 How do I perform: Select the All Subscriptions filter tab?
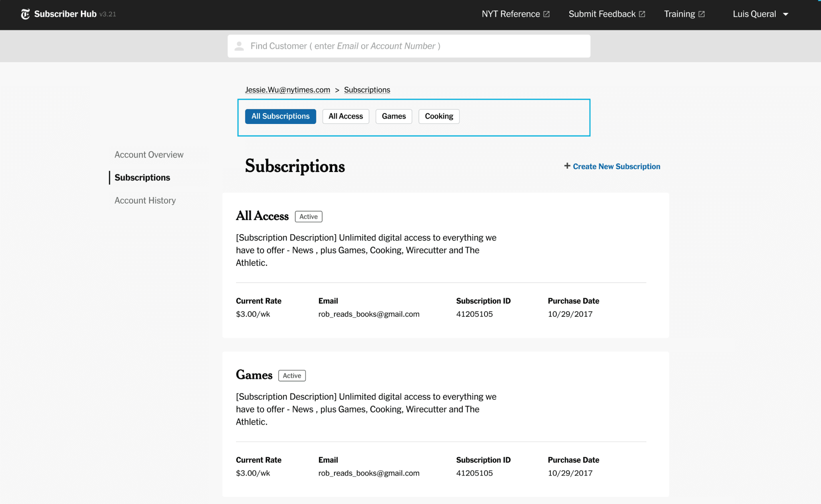click(x=280, y=116)
